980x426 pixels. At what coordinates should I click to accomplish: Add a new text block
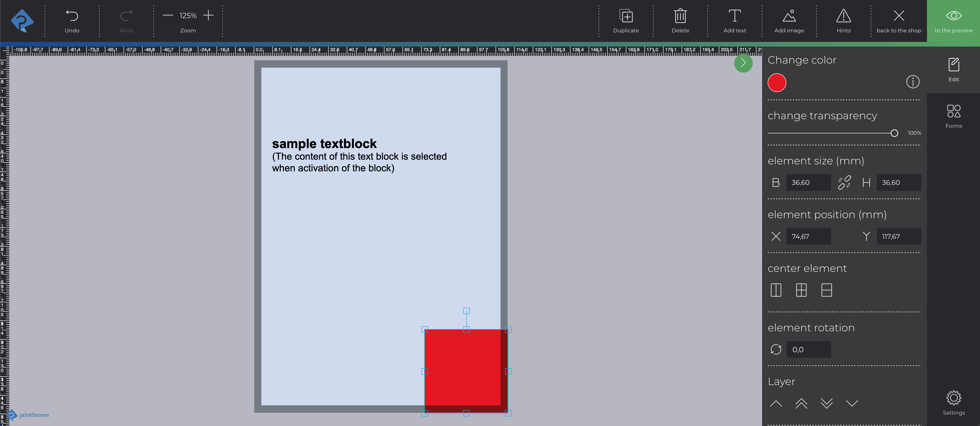click(x=735, y=21)
